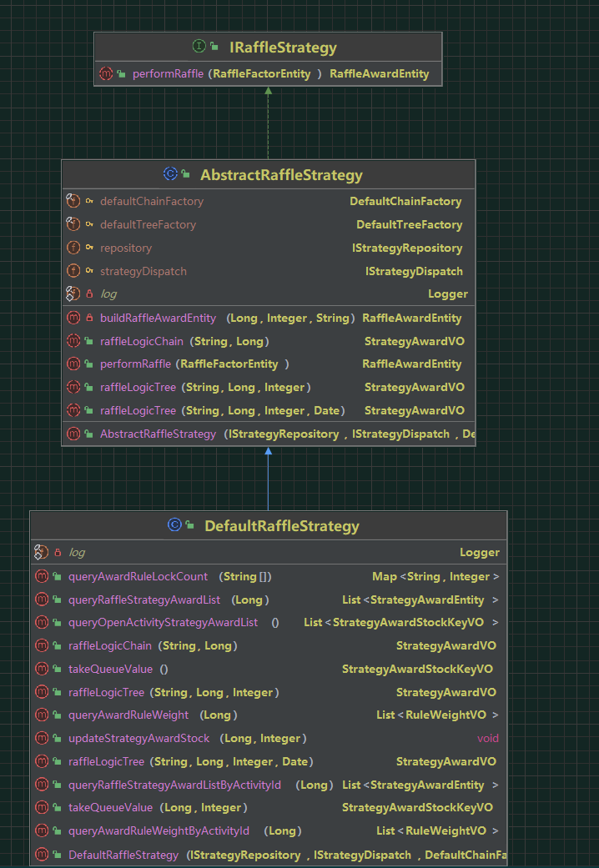
Task: Click List<RuleWeightVO> of queryAwardRuleWeightByActivityId
Action: pyautogui.click(x=437, y=830)
